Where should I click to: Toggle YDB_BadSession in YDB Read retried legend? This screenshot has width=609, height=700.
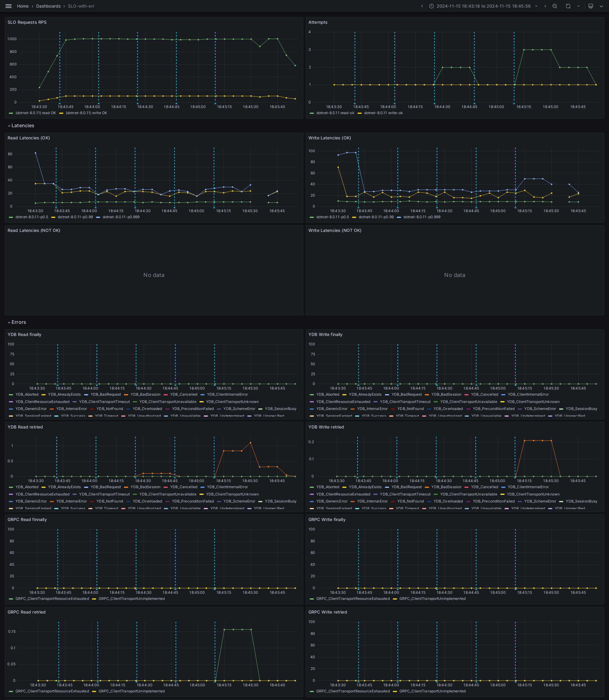[x=146, y=487]
